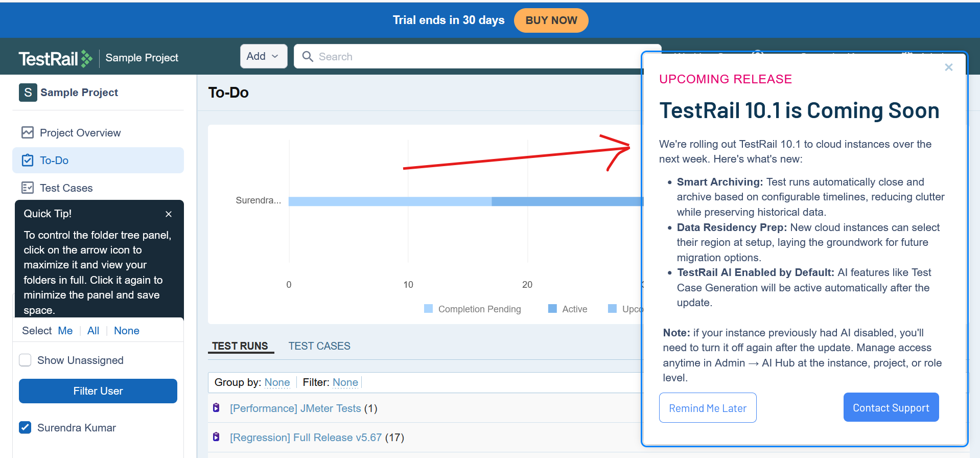The image size is (980, 458).
Task: Click the Test Cases list icon
Action: (28, 188)
